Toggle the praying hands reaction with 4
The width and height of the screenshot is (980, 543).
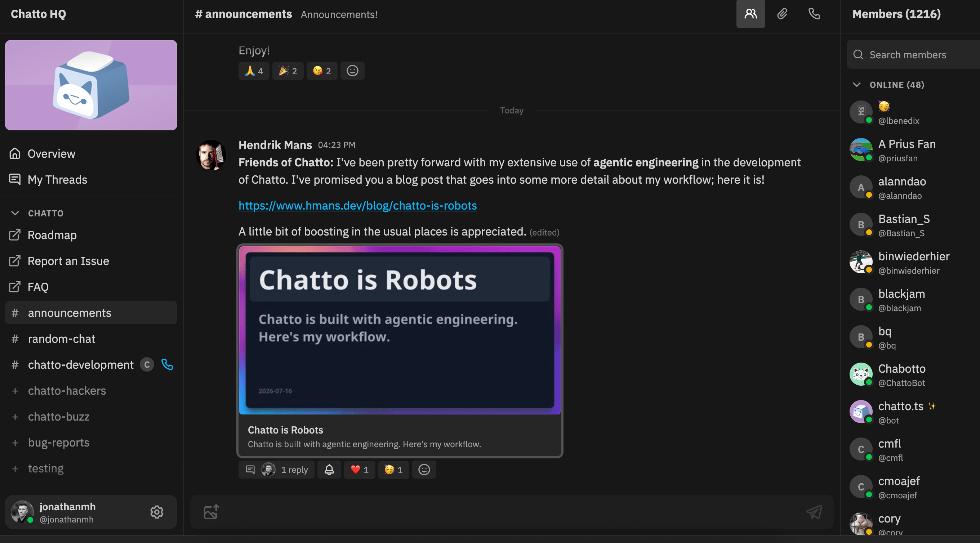coord(254,71)
